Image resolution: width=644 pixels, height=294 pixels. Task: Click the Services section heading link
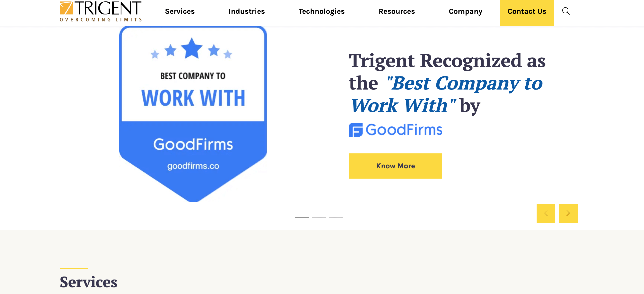[88, 282]
